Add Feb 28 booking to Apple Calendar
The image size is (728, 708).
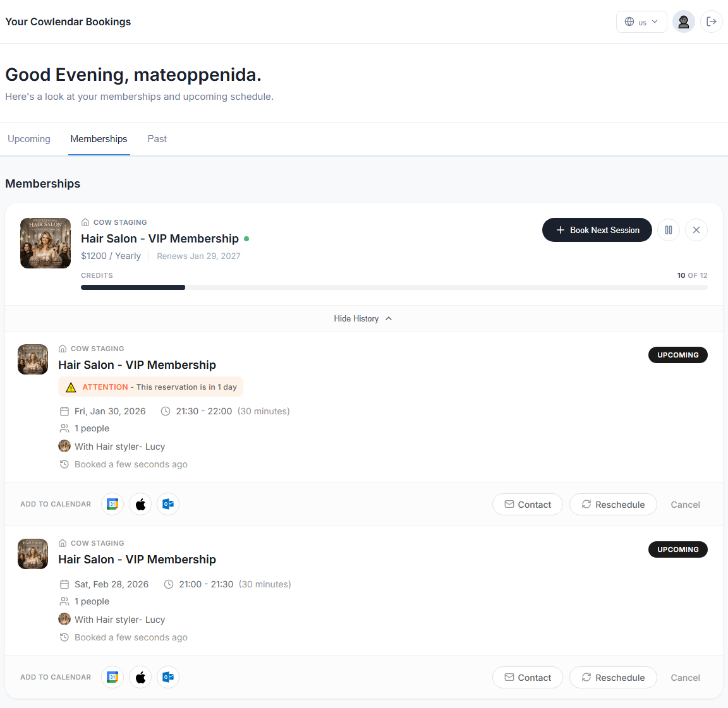[140, 677]
